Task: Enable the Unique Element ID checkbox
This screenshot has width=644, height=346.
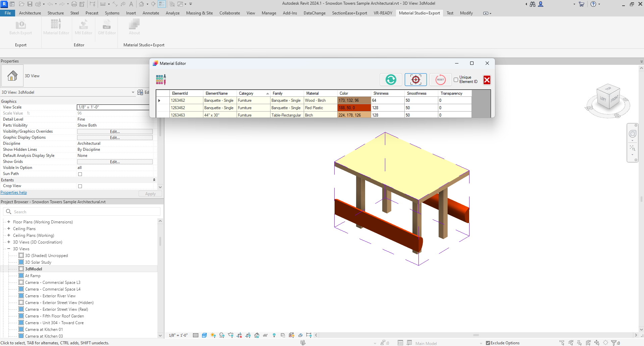Action: [456, 80]
